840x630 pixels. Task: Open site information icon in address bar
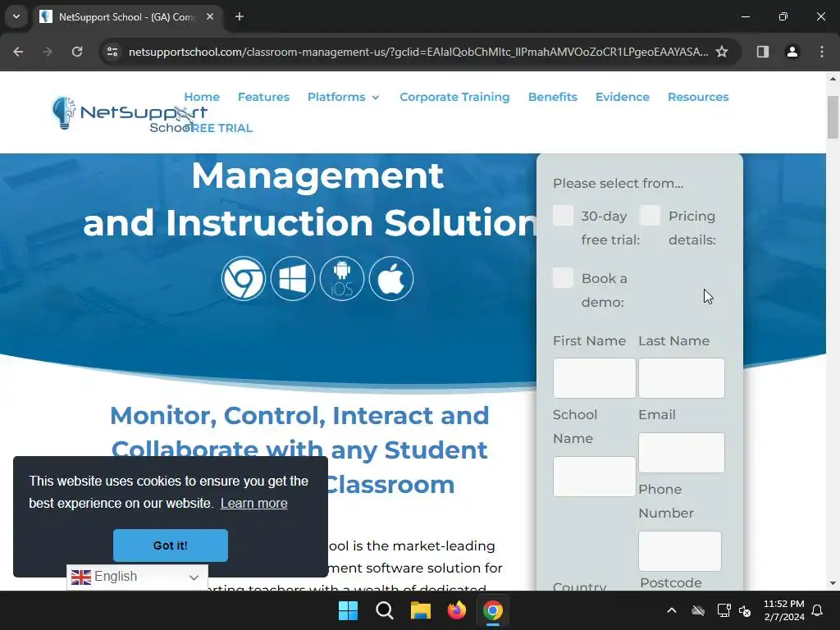[112, 52]
